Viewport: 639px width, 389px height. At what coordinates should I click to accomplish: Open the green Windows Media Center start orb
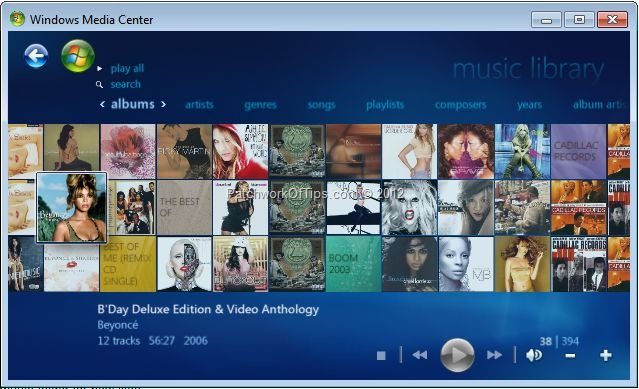pyautogui.click(x=78, y=56)
